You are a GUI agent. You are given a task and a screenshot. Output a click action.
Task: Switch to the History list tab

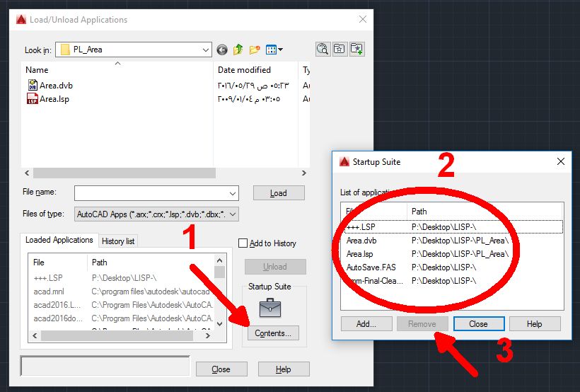click(118, 241)
